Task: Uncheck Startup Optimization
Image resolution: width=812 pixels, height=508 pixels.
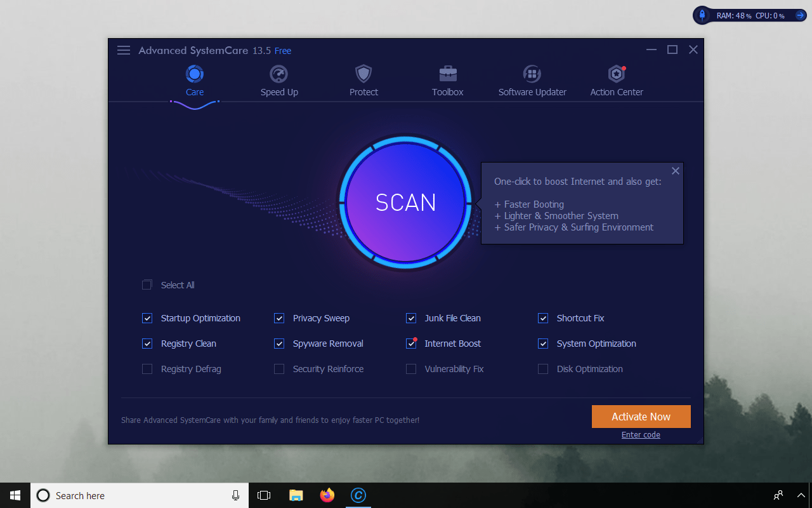Action: [x=147, y=318]
